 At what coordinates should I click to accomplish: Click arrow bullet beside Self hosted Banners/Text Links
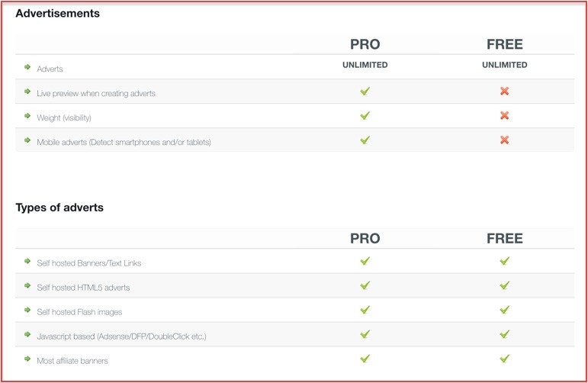click(27, 262)
